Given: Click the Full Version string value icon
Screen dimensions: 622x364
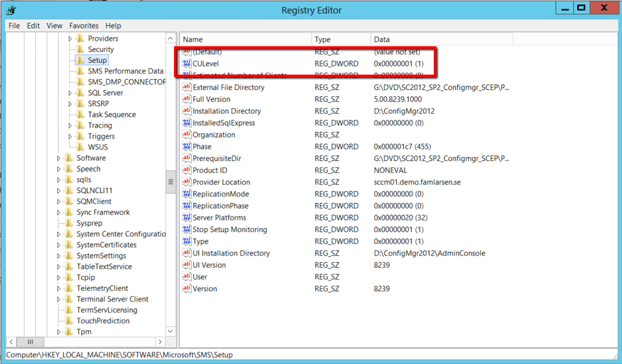Looking at the screenshot, I should [187, 99].
